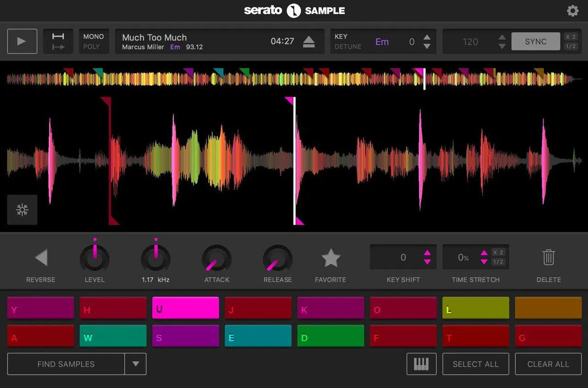Mark the pad as Favorite with the star
Viewport: 588px width, 388px height.
[x=330, y=256]
